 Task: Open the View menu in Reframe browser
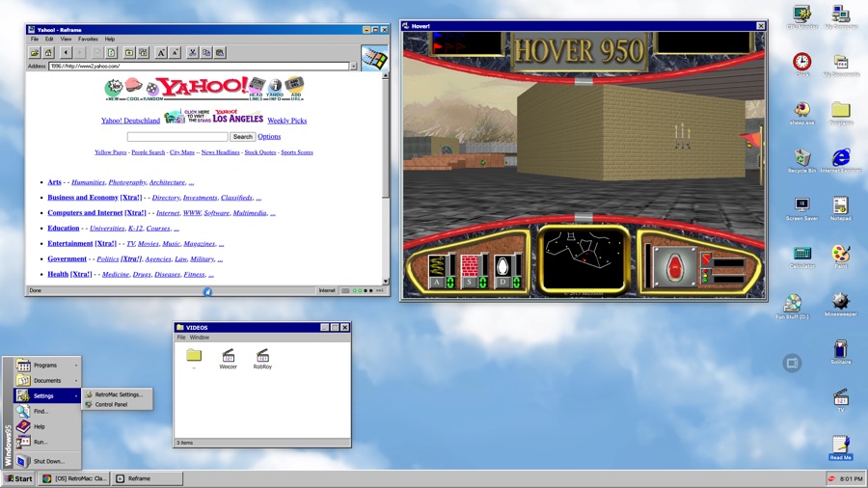click(x=66, y=40)
